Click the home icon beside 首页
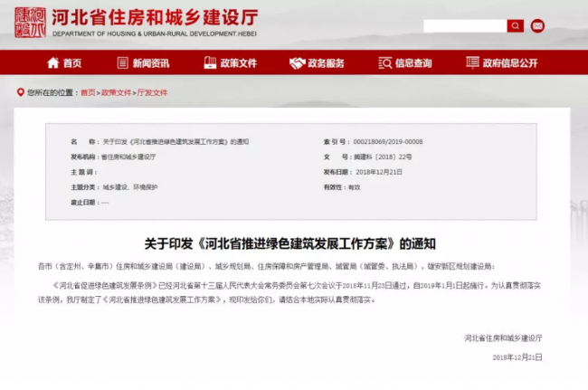 [x=52, y=62]
